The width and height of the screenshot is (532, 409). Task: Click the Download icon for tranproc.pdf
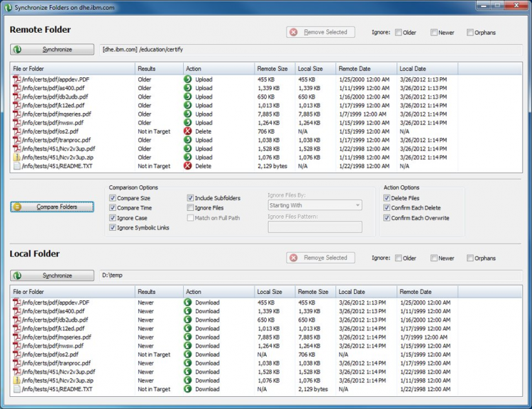coord(188,363)
